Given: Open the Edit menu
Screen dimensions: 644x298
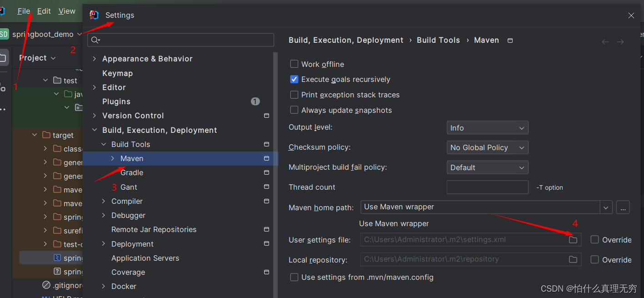Looking at the screenshot, I should pos(44,11).
